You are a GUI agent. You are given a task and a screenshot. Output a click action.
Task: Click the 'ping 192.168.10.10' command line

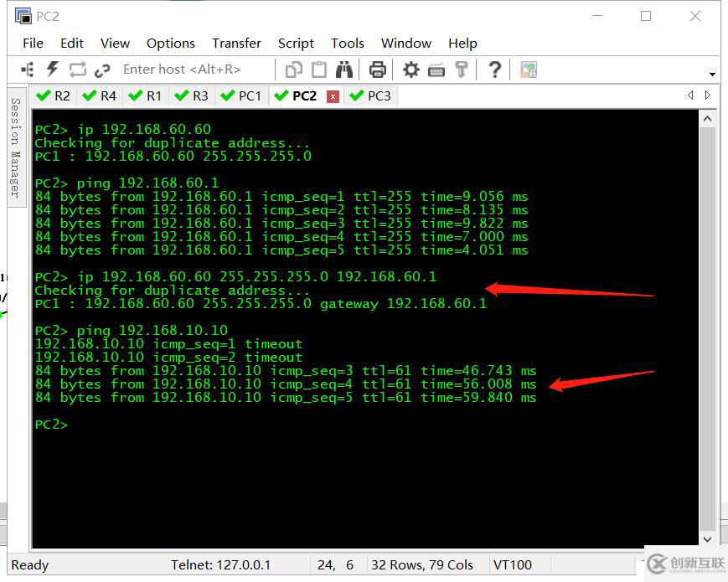[x=132, y=331]
